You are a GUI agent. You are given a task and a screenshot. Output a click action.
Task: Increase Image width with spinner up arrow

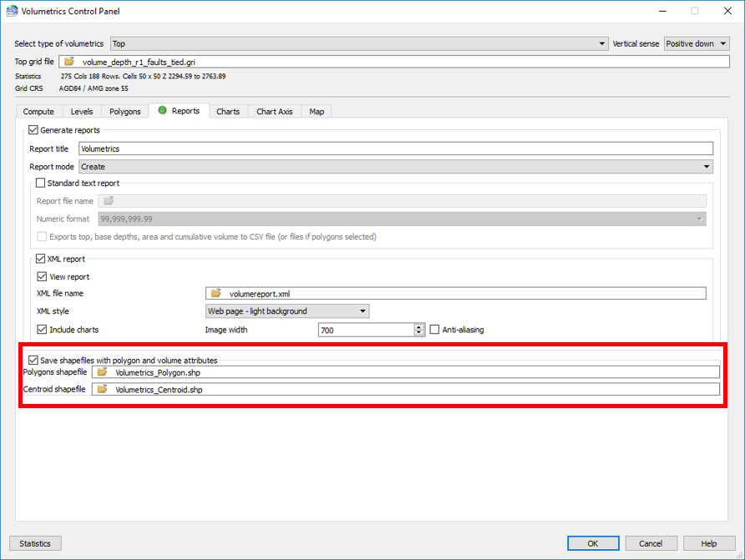(x=419, y=326)
